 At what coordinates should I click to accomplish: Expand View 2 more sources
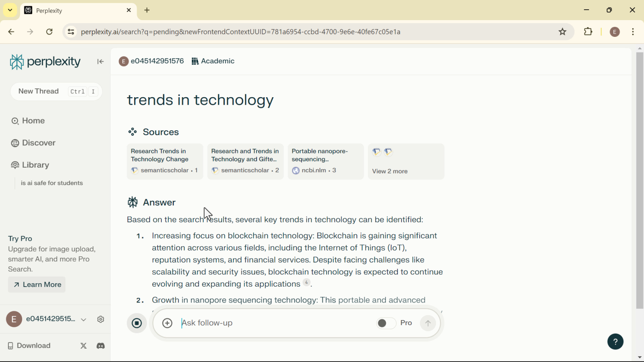pyautogui.click(x=390, y=171)
